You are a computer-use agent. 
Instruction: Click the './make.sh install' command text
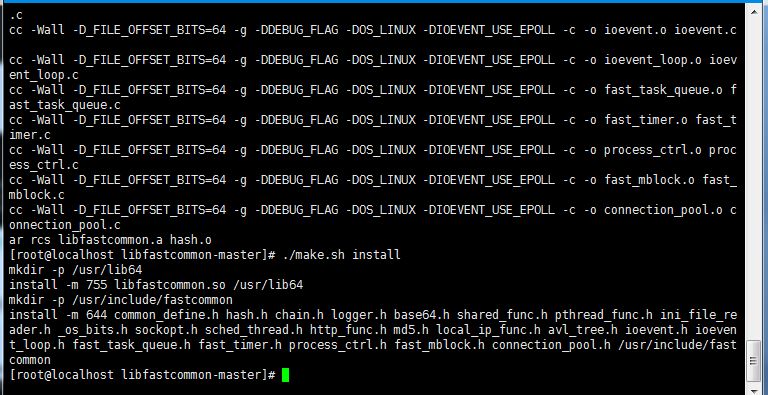341,255
